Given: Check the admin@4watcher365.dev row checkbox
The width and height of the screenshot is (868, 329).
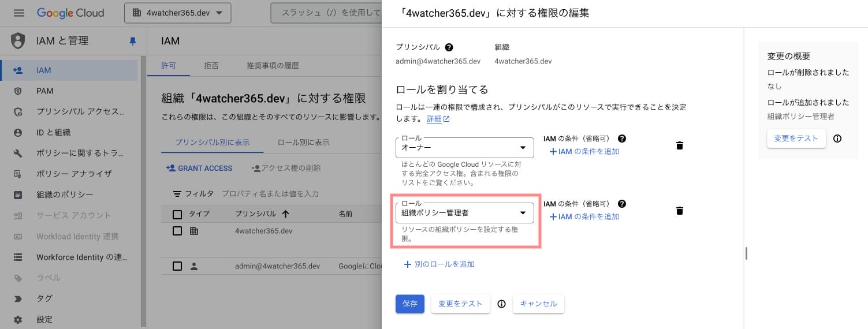Looking at the screenshot, I should click(x=177, y=266).
